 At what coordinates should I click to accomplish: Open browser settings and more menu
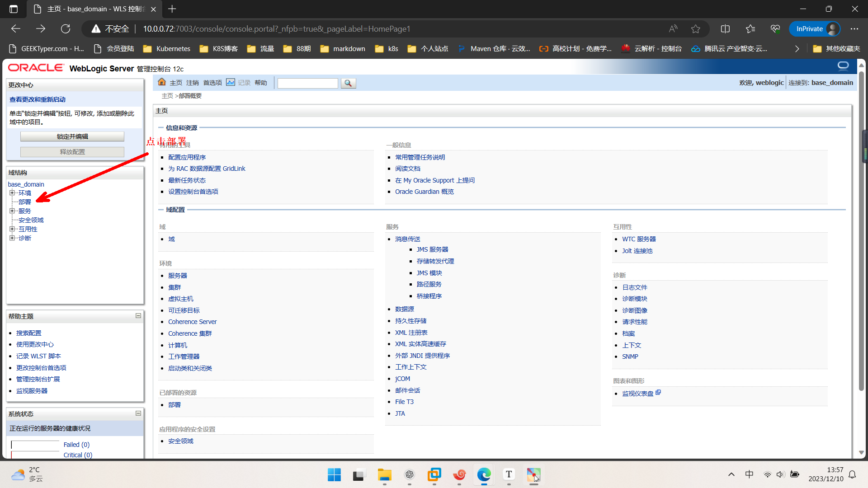[x=854, y=29]
